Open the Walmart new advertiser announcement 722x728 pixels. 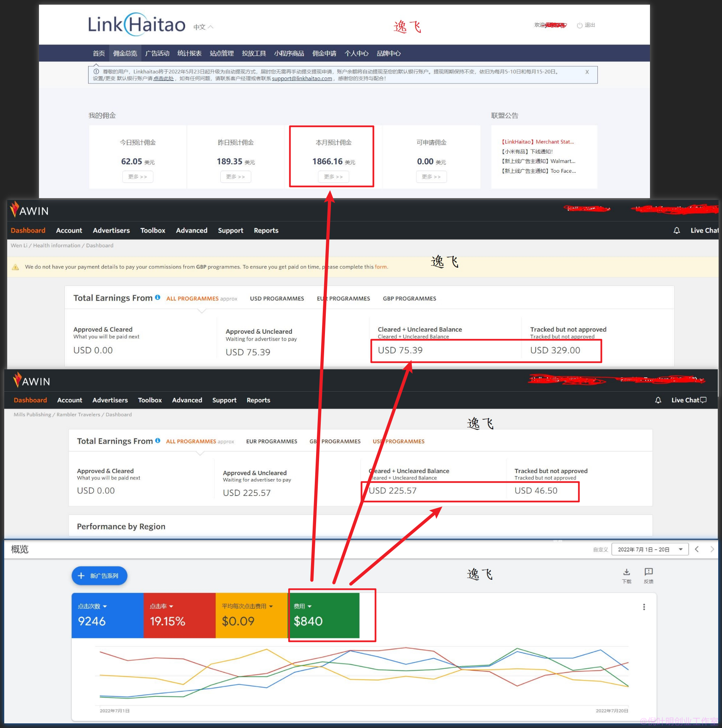click(538, 161)
